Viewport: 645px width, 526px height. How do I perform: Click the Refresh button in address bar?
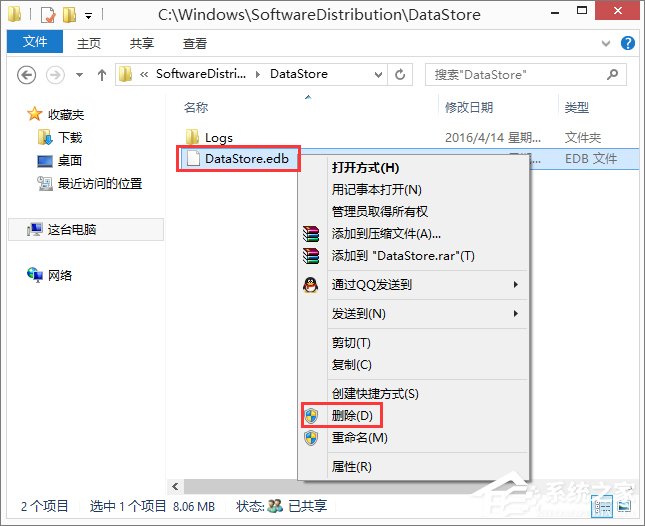coord(401,75)
